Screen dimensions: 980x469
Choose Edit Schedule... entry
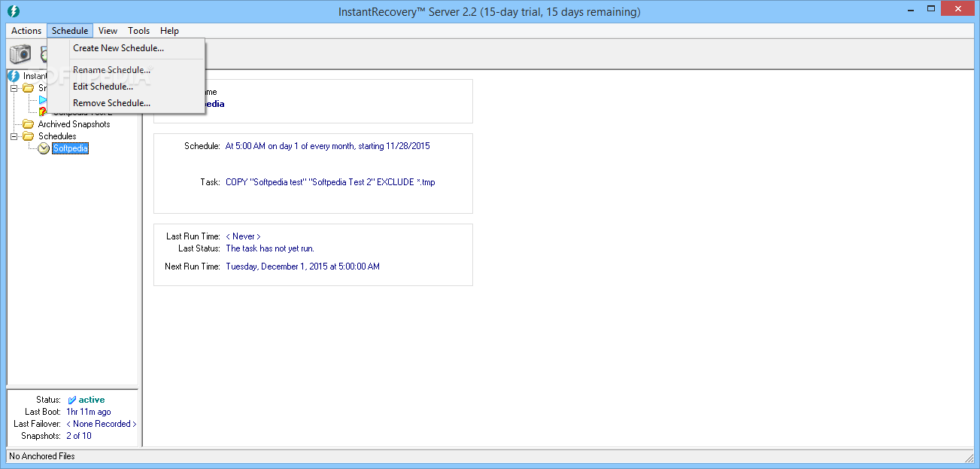click(126, 87)
